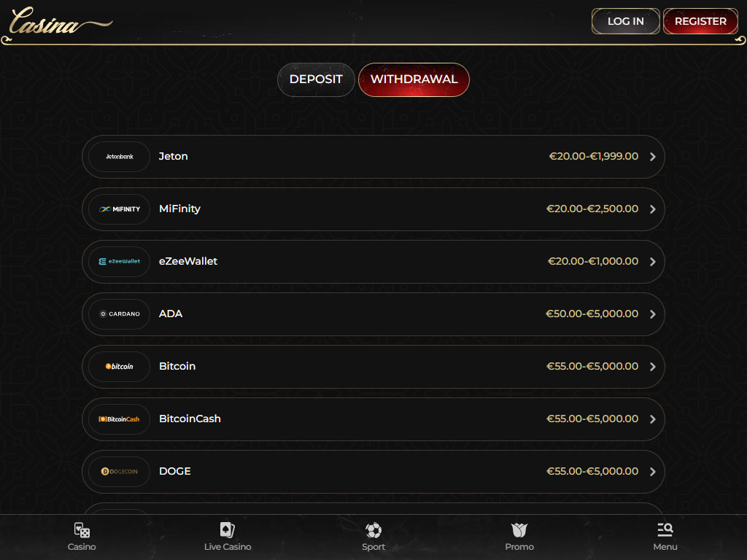Switch to the Deposit tab
747x560 pixels.
point(316,79)
